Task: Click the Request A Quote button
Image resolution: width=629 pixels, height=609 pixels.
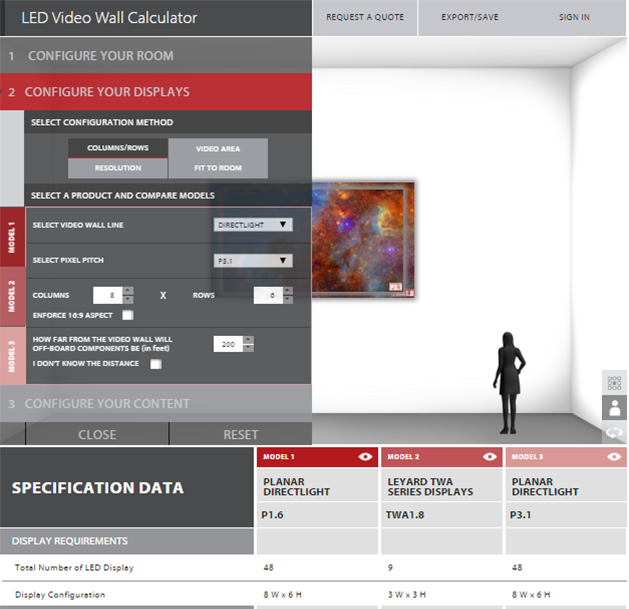Action: click(x=365, y=17)
